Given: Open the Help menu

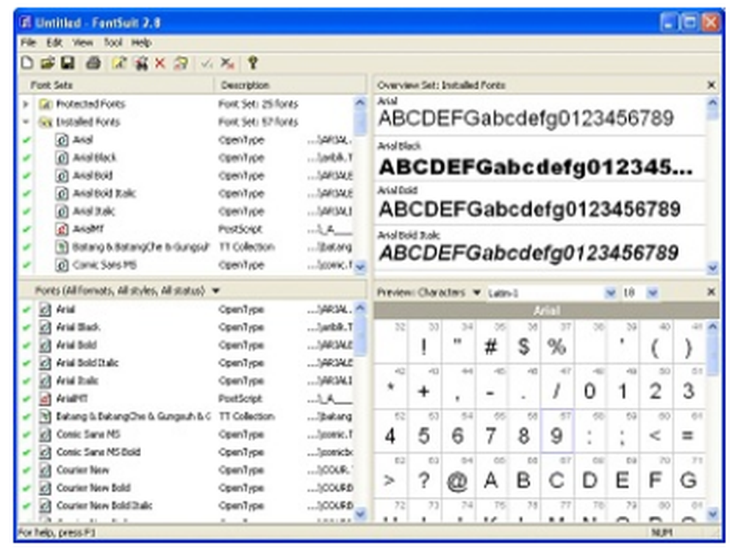Looking at the screenshot, I should pos(141,43).
